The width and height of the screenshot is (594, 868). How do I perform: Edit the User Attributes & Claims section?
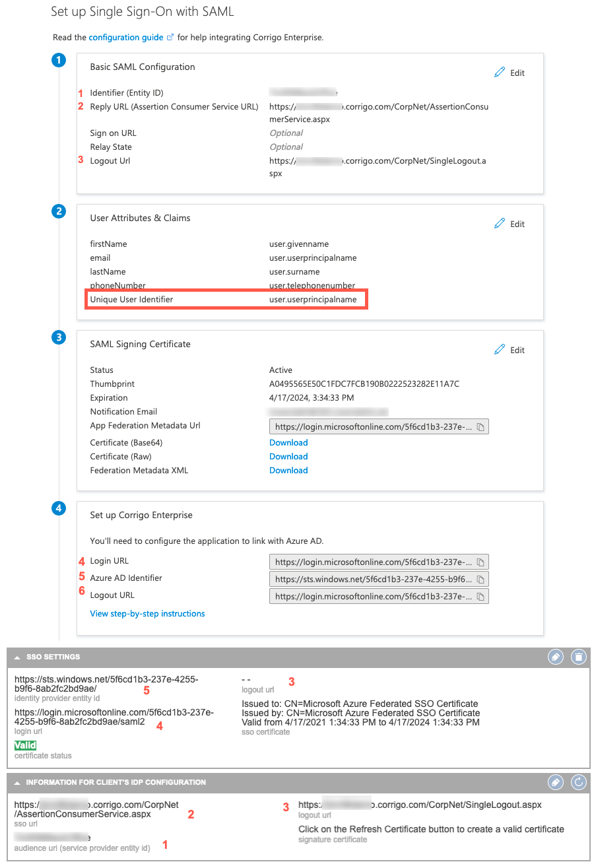pyautogui.click(x=509, y=224)
